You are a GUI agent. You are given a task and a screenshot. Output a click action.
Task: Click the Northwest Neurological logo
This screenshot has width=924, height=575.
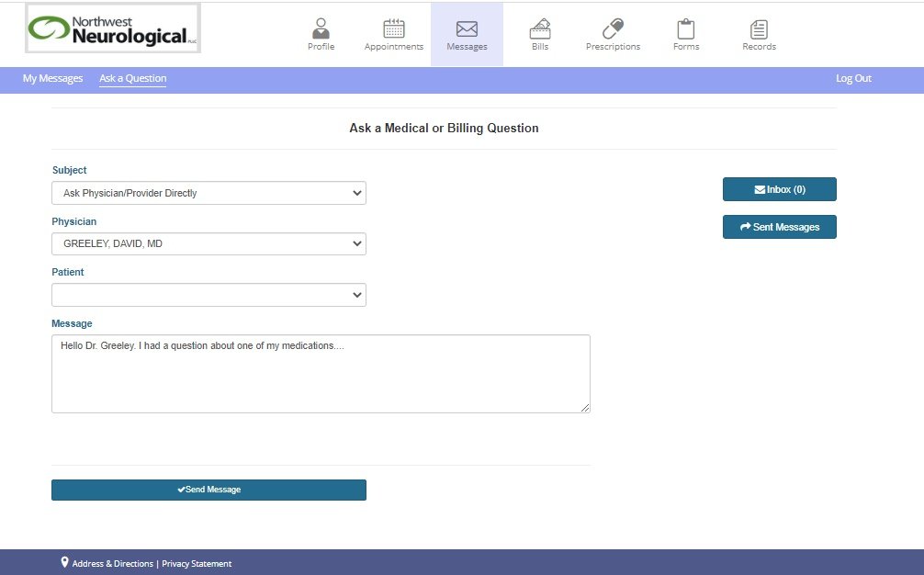[113, 28]
